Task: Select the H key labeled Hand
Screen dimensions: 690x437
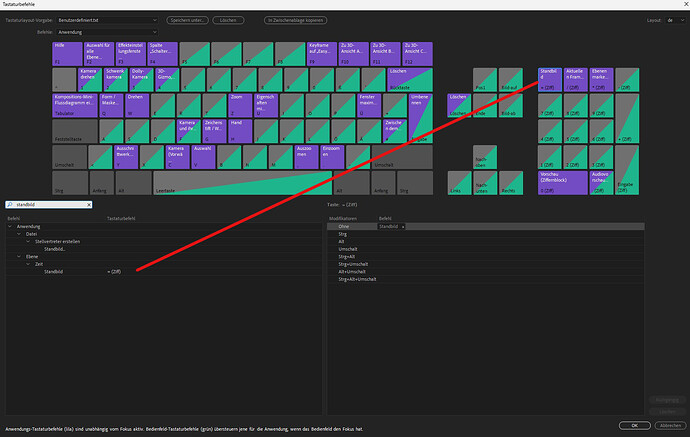Action: click(x=240, y=131)
